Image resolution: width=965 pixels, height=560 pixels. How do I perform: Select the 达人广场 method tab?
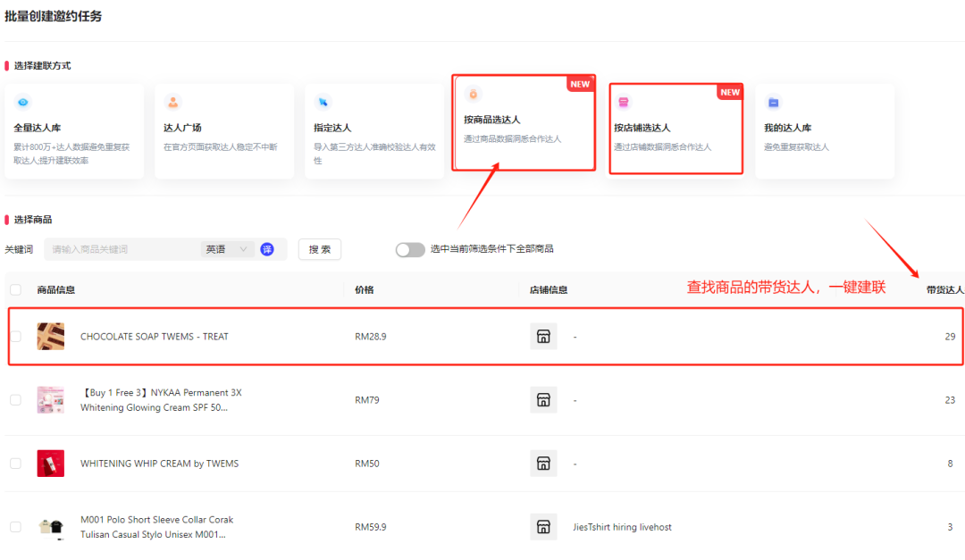tap(224, 131)
